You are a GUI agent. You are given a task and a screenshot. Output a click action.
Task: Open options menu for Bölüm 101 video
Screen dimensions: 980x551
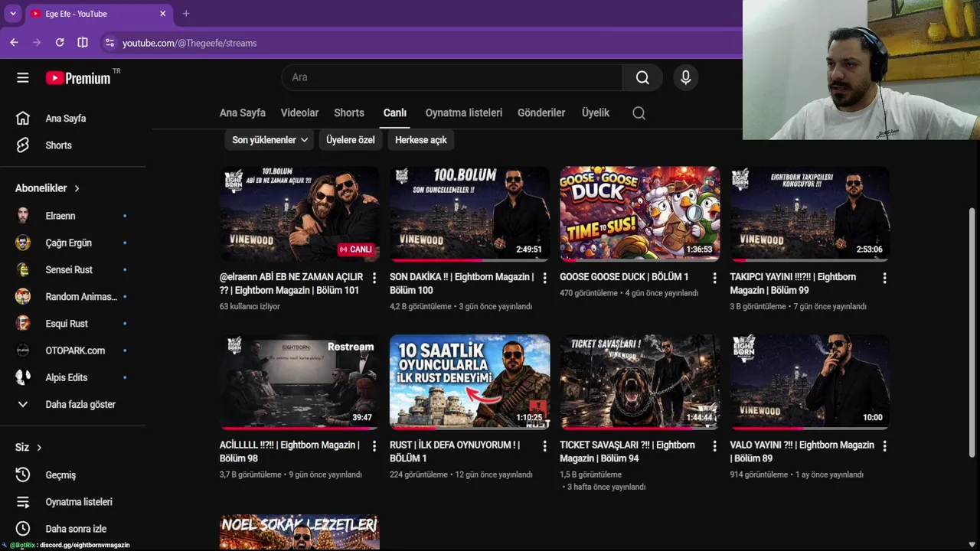[374, 278]
